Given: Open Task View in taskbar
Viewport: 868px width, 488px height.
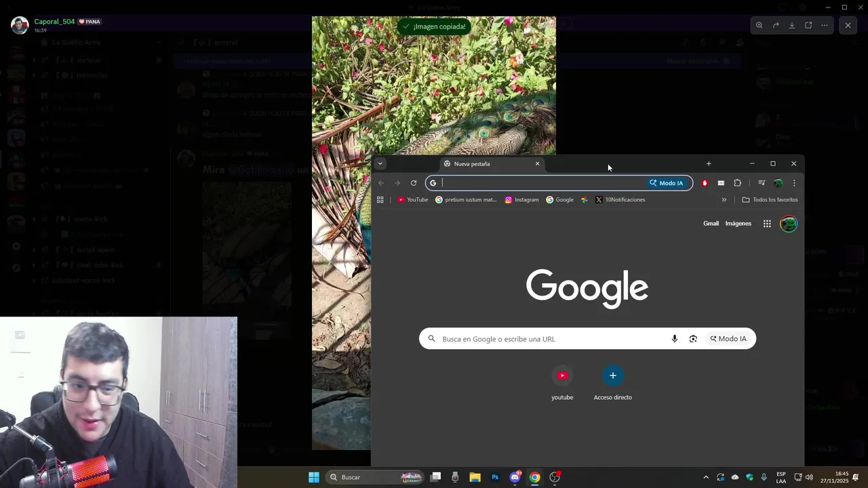Looking at the screenshot, I should (x=436, y=477).
